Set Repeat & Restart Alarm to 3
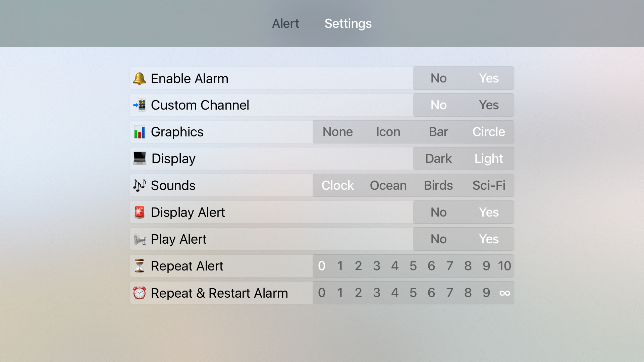Screen dimensions: 644x362 click(377, 293)
